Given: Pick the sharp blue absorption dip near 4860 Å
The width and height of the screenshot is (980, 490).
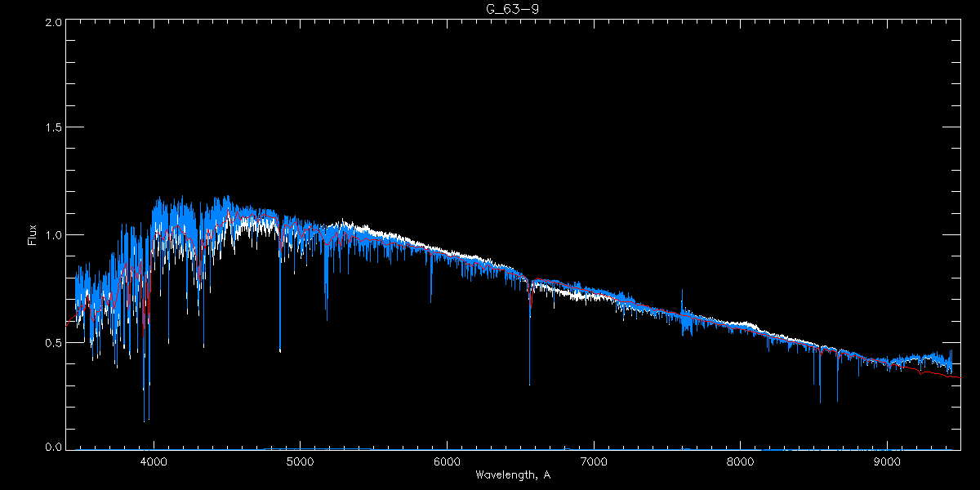Looking at the screenshot, I should 280,350.
